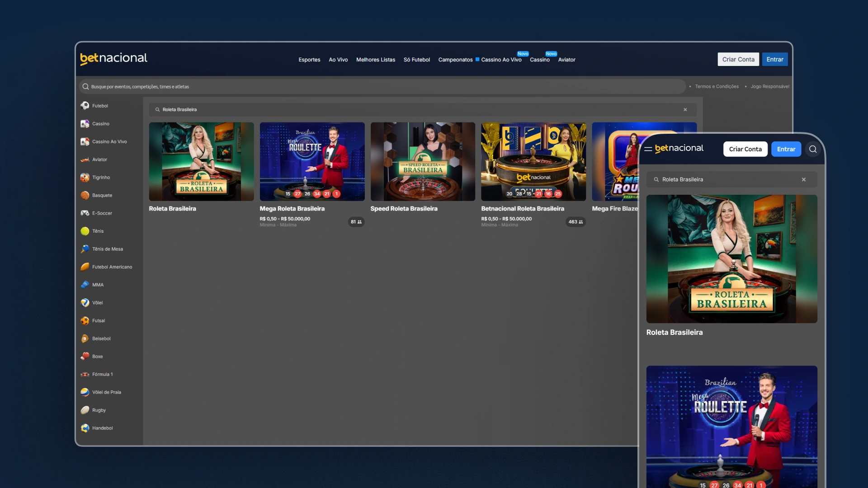The height and width of the screenshot is (488, 868).
Task: Open the Termos e Condições link
Action: (717, 86)
